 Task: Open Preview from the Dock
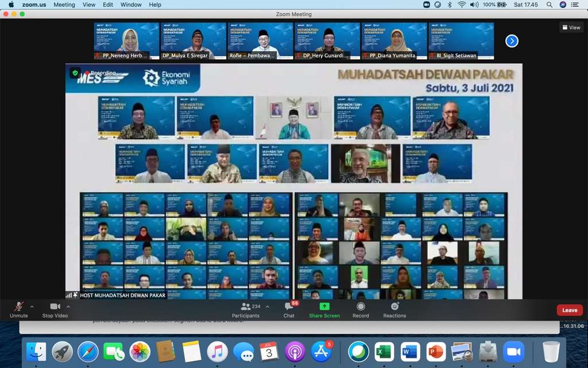462,352
